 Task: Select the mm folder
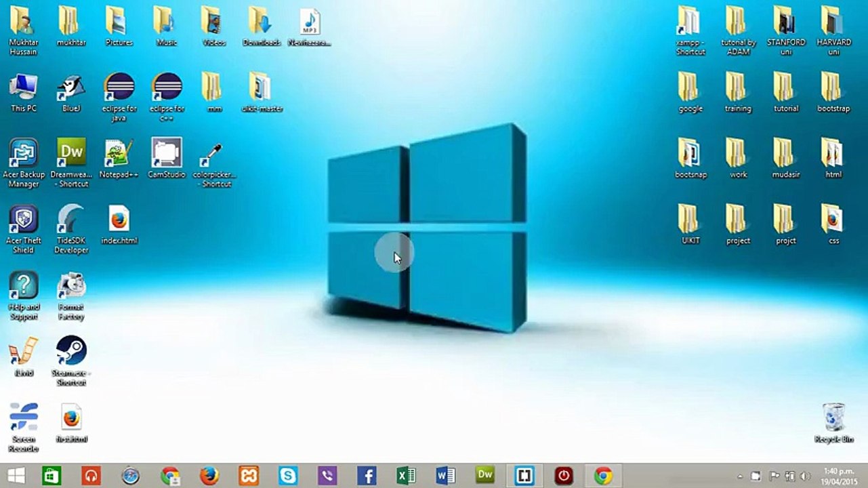pos(214,92)
